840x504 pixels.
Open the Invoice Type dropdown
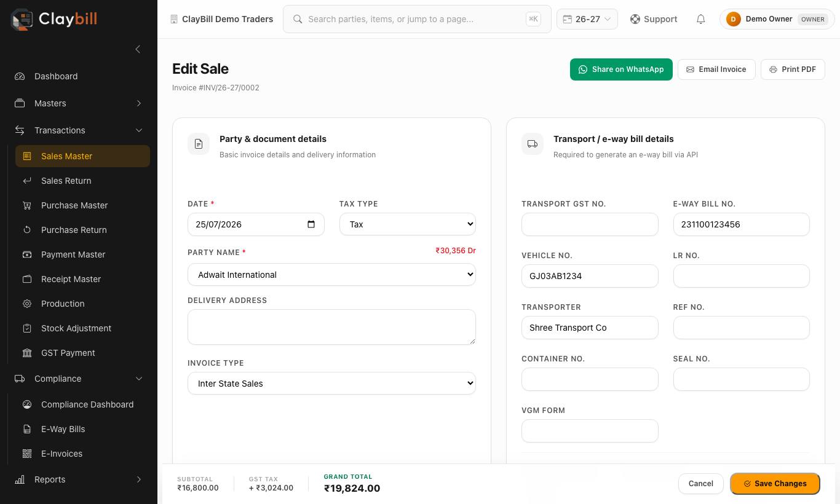[331, 384]
